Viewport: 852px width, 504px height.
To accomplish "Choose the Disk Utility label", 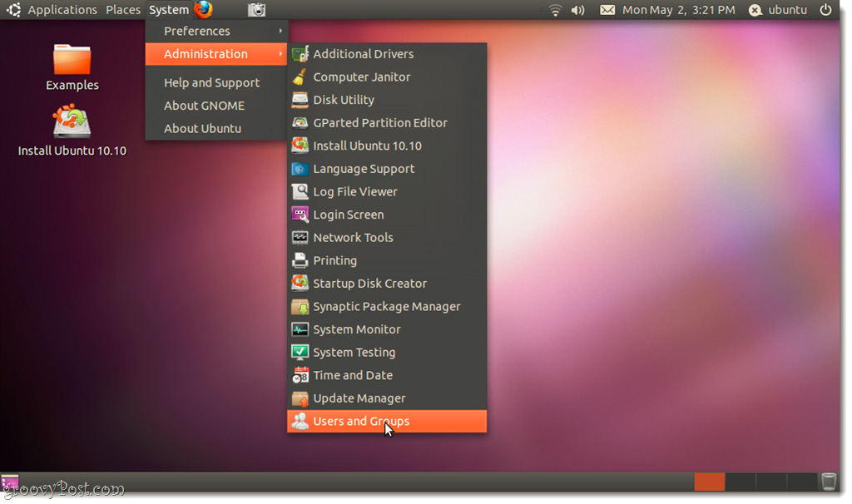I will point(344,100).
